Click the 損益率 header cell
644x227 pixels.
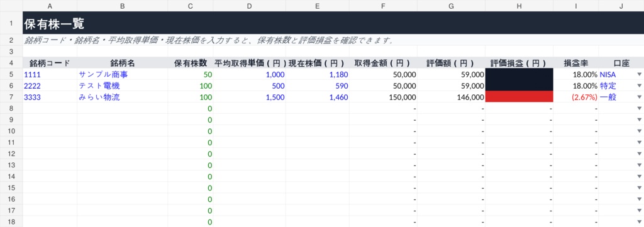pos(576,63)
